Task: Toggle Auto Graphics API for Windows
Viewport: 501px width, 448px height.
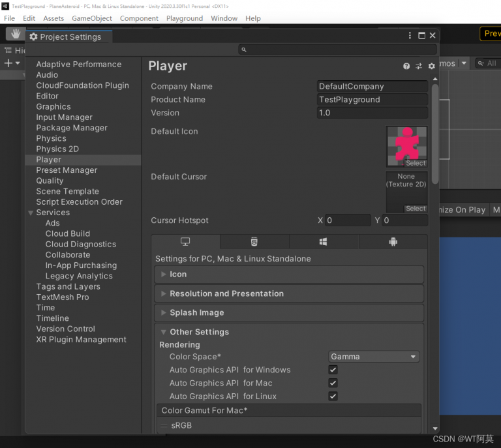Action: [333, 370]
